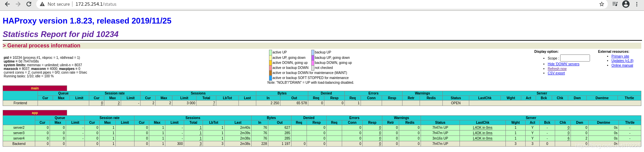
Task: Click the active UP green legend swatch
Action: coord(270,52)
